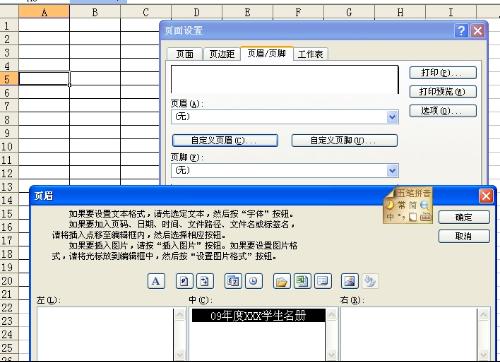Click scroll-down arrow of the 右 section box
500x362 pixels.
[x=484, y=355]
